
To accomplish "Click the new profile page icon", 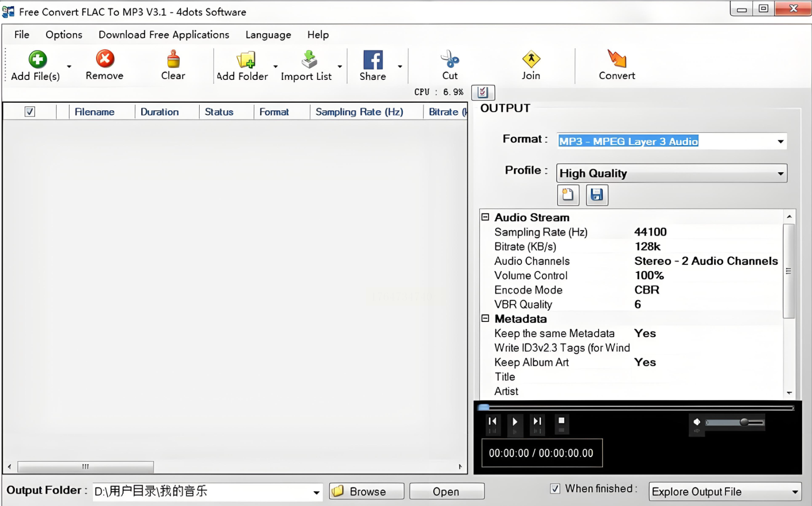I will (x=568, y=195).
